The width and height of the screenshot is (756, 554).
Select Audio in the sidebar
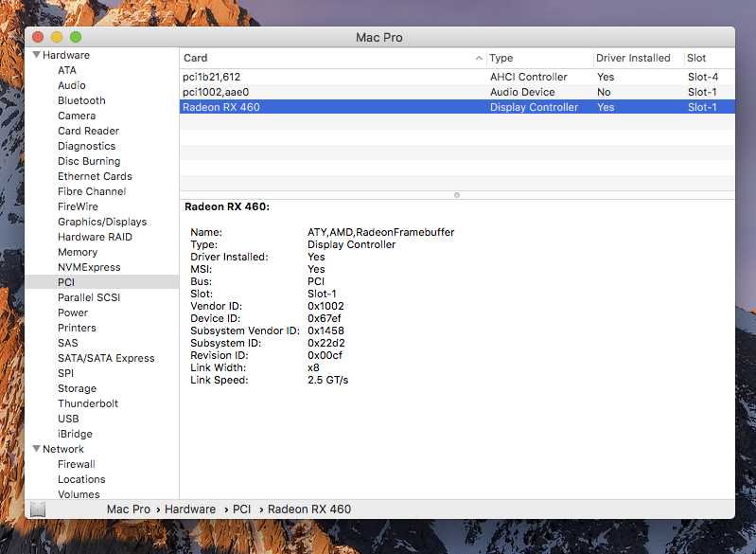[71, 85]
